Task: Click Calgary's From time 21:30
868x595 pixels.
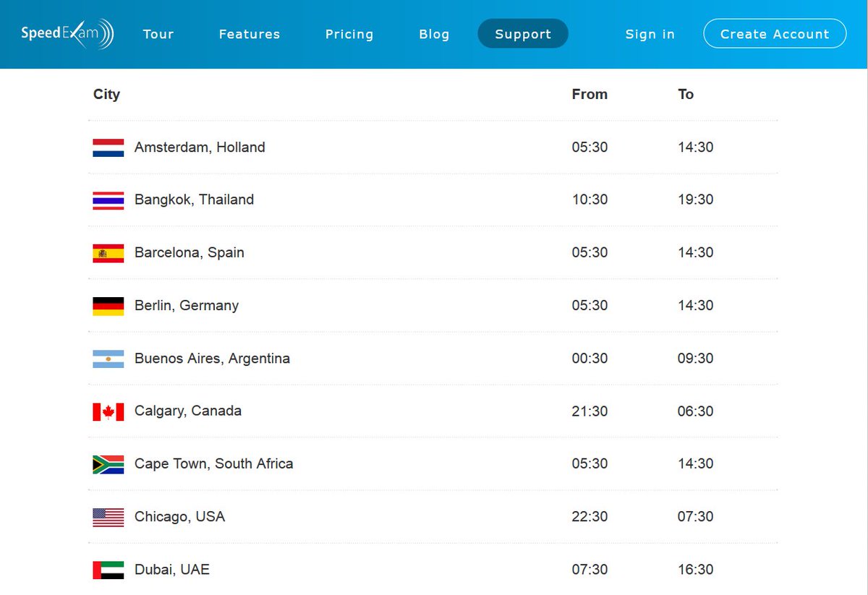Action: coord(590,411)
